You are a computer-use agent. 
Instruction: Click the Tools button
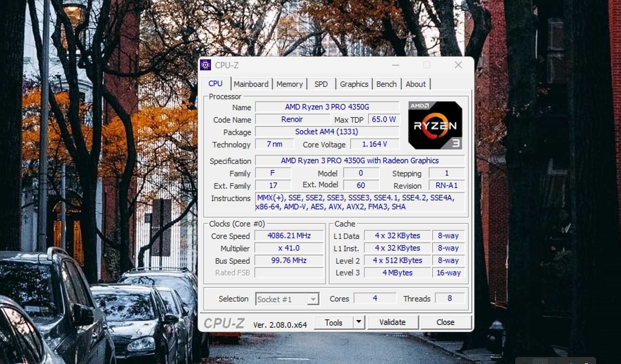click(334, 322)
